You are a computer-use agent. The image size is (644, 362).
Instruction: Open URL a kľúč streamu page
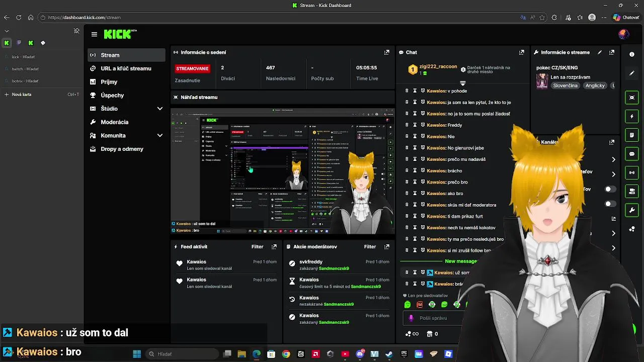point(126,68)
